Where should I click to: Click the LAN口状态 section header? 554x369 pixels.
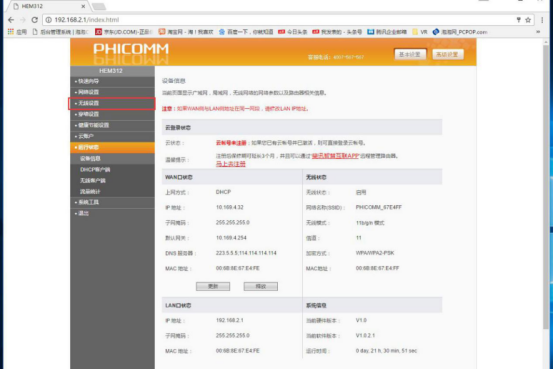232,305
